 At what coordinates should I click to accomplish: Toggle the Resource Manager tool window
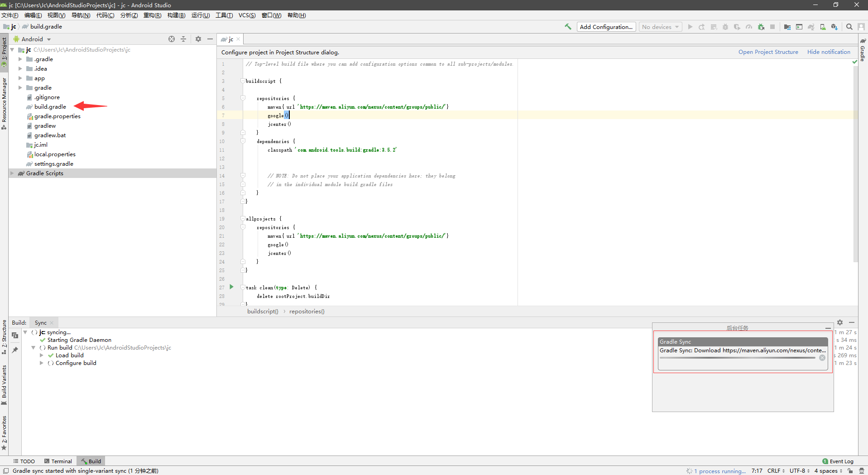click(x=4, y=103)
